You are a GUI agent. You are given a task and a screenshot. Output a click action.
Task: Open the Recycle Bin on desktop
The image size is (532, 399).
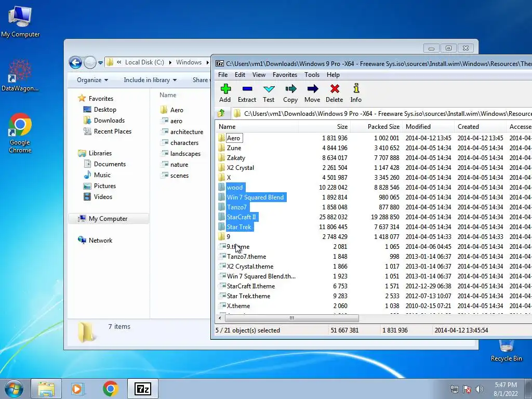coord(506,351)
